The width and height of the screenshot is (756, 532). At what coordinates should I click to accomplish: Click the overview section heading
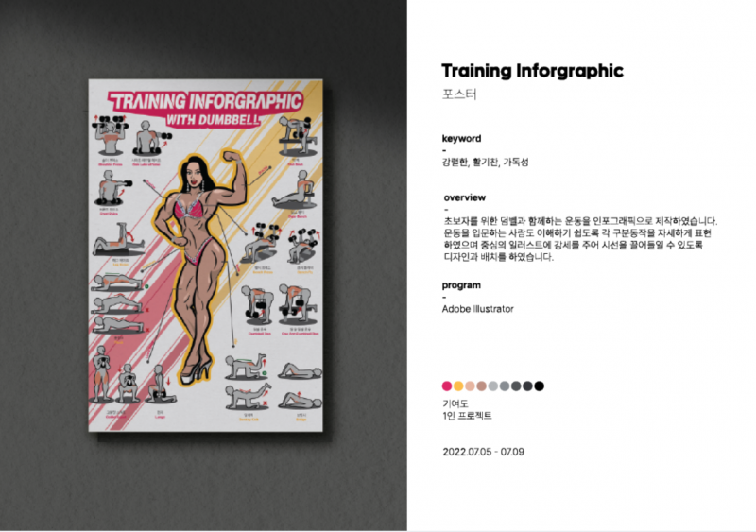(465, 197)
